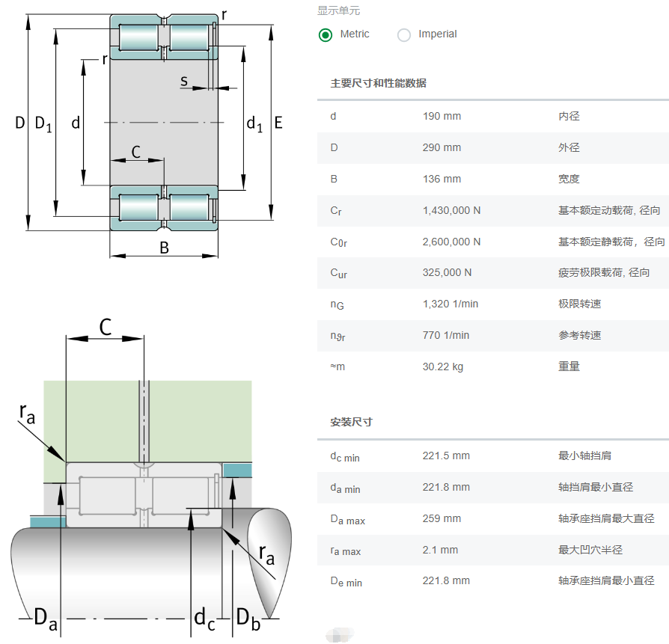Screen dimensions: 669x644
Task: Click the 259 mm Da max value
Action: click(x=442, y=518)
